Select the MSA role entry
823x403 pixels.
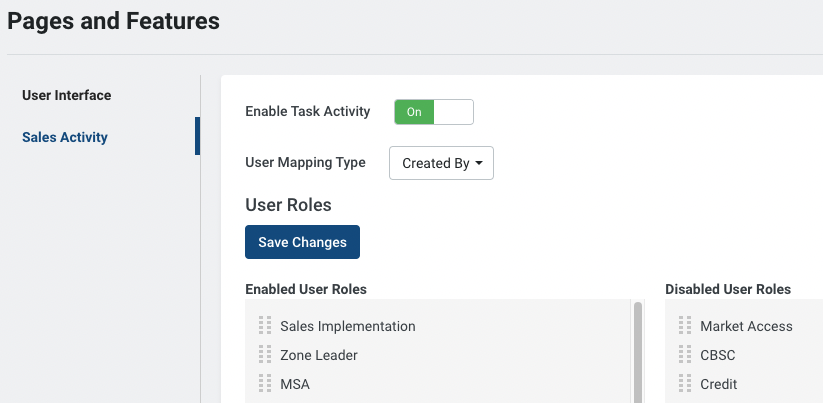coord(295,384)
